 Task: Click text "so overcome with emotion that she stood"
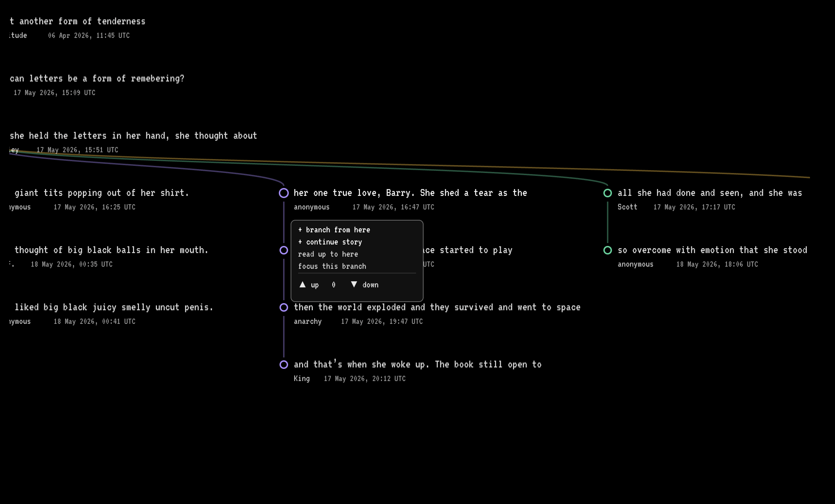click(x=712, y=250)
